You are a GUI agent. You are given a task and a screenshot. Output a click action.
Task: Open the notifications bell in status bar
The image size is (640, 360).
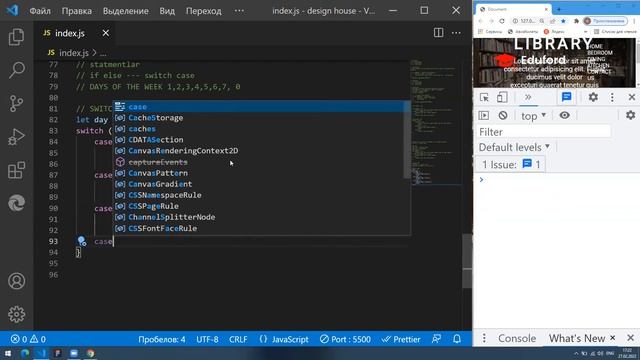coord(457,339)
